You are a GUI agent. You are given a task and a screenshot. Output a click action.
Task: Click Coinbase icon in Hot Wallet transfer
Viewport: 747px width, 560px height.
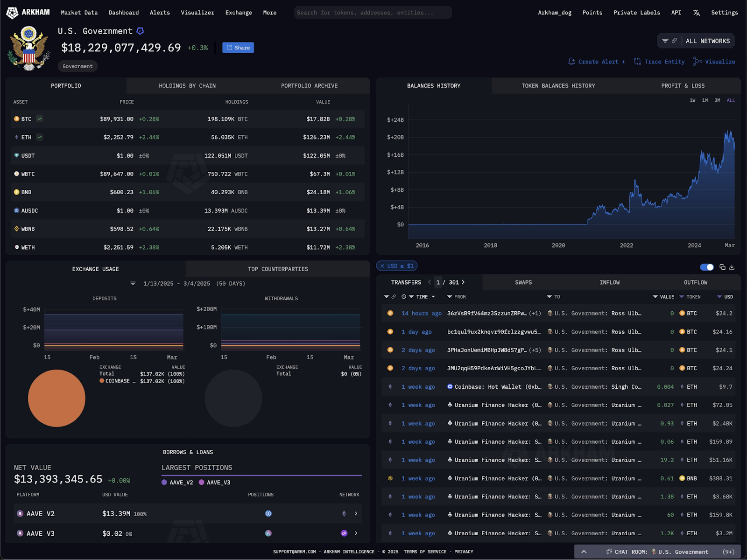[450, 386]
